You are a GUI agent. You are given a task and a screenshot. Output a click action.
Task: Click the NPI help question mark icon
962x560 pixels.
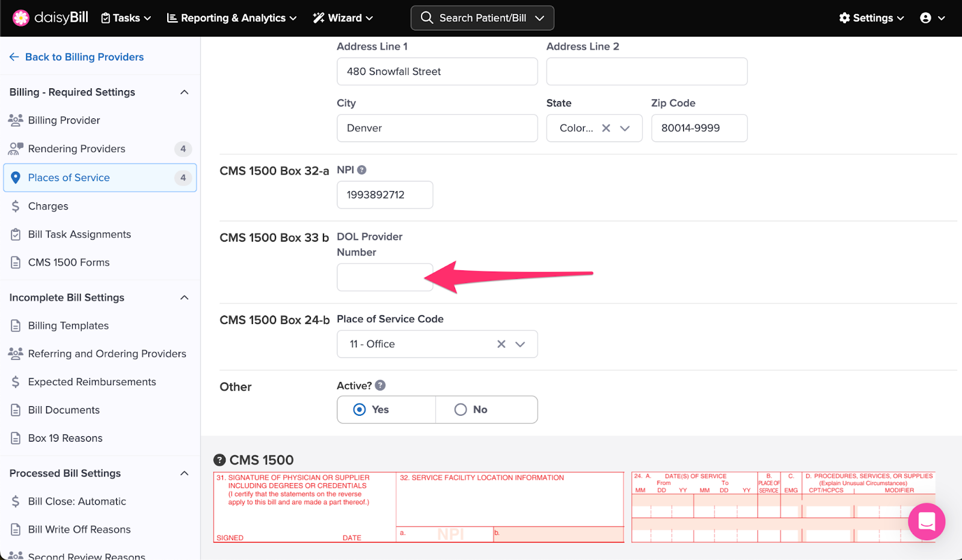[x=361, y=170]
